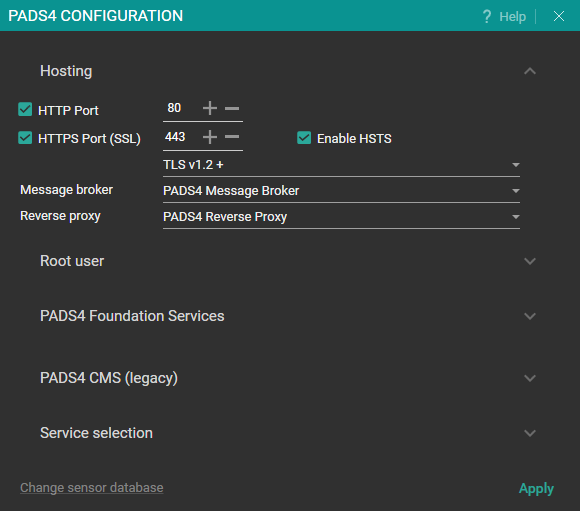
Task: Expand the Service selection section
Action: pyautogui.click(x=530, y=433)
